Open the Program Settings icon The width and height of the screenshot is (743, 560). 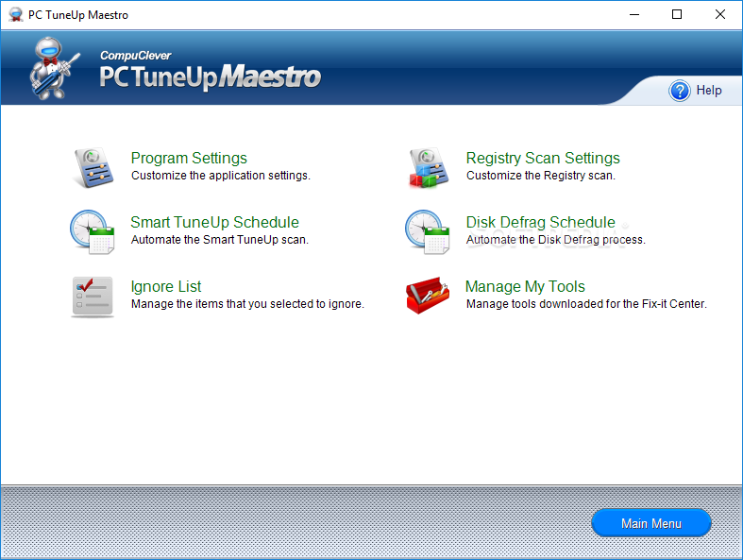[x=93, y=167]
